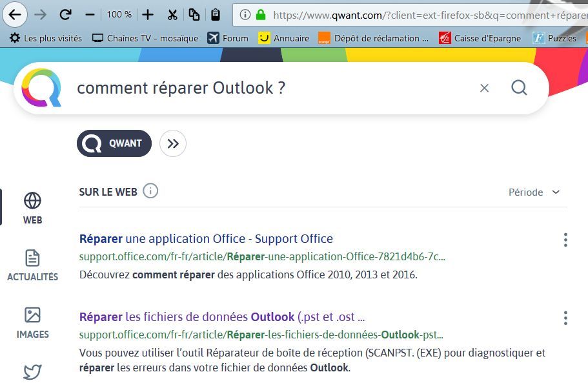Show site information via the info icon
The image size is (588, 383).
245,15
